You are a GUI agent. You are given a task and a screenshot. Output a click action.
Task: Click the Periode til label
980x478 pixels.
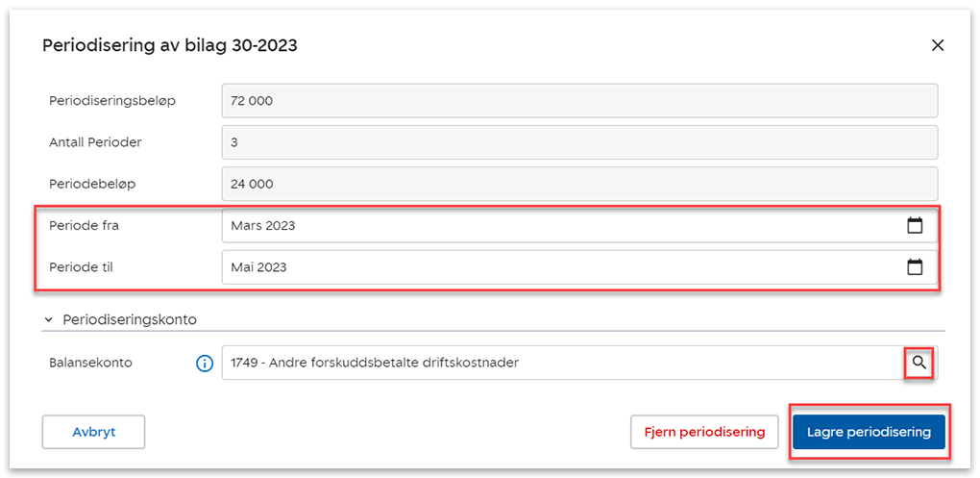point(82,267)
